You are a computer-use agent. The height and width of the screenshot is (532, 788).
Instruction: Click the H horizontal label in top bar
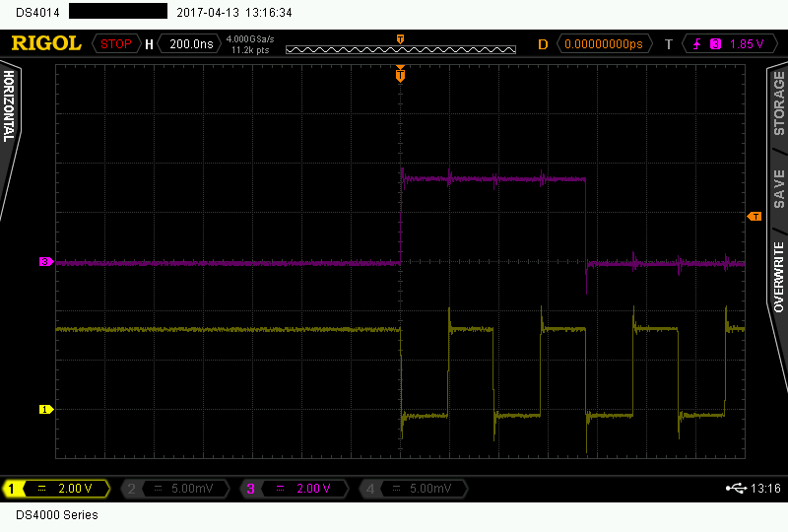pyautogui.click(x=149, y=44)
